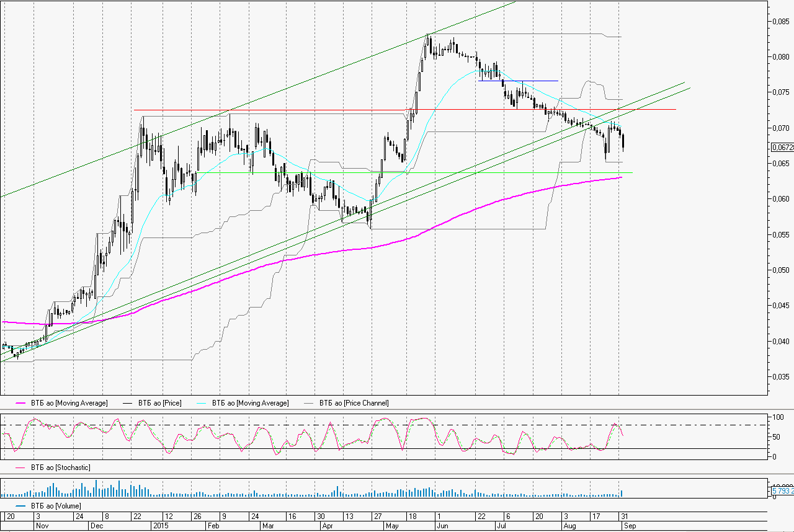
Task: Click the 0,085 price axis label
Action: tap(782, 22)
